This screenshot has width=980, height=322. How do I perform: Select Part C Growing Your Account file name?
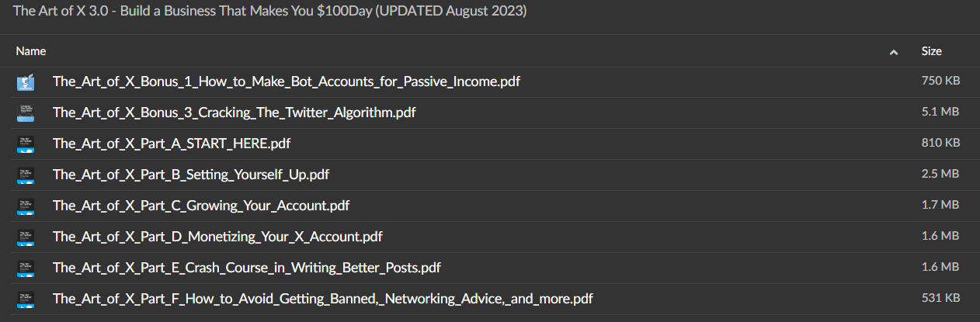pyautogui.click(x=200, y=206)
